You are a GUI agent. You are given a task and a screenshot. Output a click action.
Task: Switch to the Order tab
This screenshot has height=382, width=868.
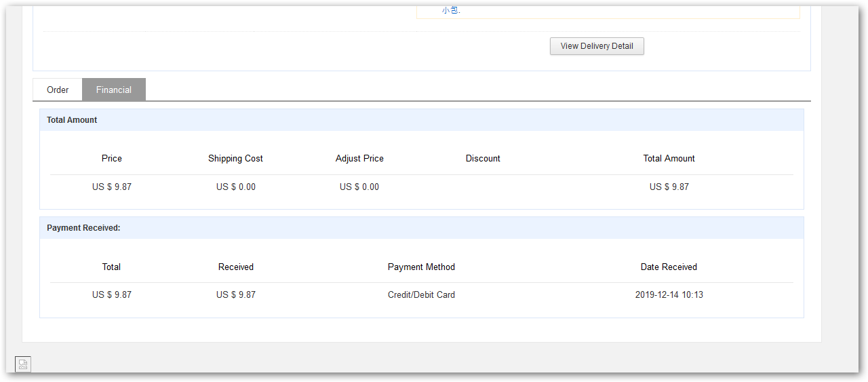[58, 90]
